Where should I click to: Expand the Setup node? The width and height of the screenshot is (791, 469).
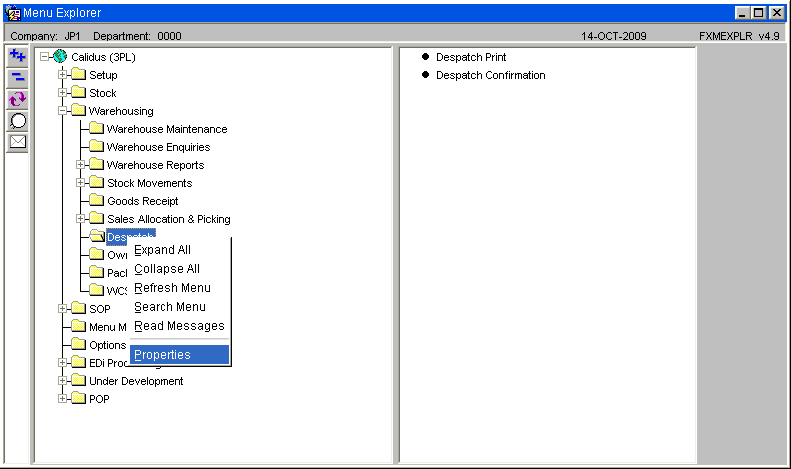pos(62,75)
